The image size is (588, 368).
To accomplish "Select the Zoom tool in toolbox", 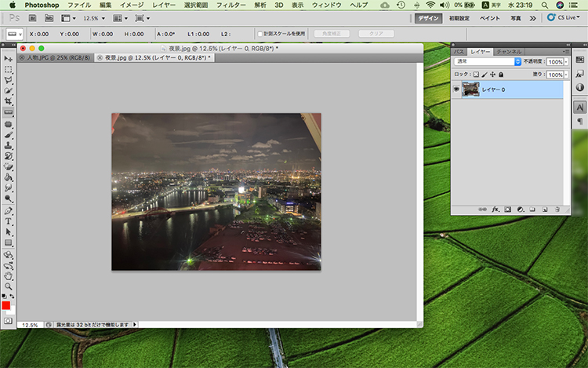I will [9, 286].
